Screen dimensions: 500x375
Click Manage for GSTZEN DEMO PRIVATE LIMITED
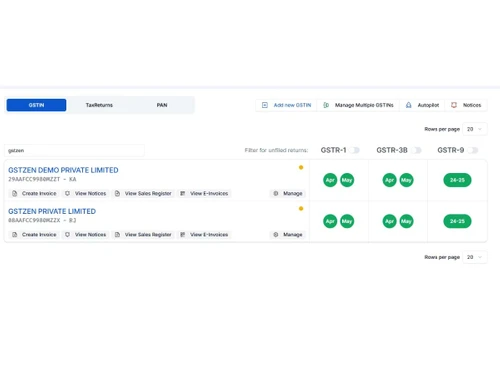[x=288, y=193]
